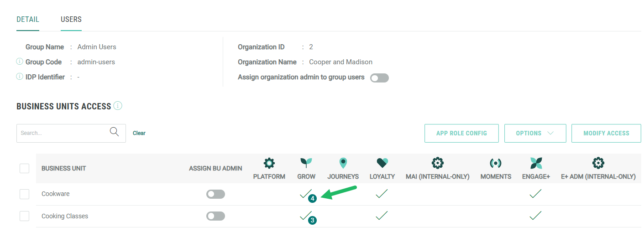Open the Detail tab
Viewport: 644px width, 232px height.
(28, 20)
